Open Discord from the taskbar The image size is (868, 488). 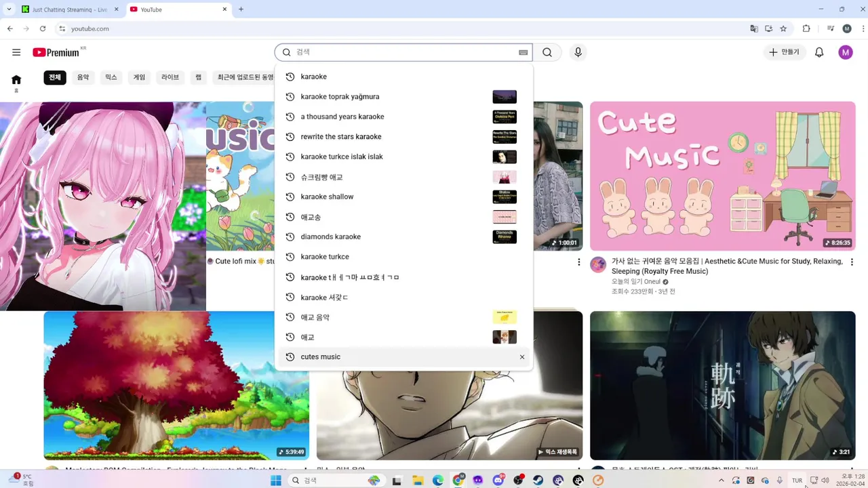coord(498,480)
